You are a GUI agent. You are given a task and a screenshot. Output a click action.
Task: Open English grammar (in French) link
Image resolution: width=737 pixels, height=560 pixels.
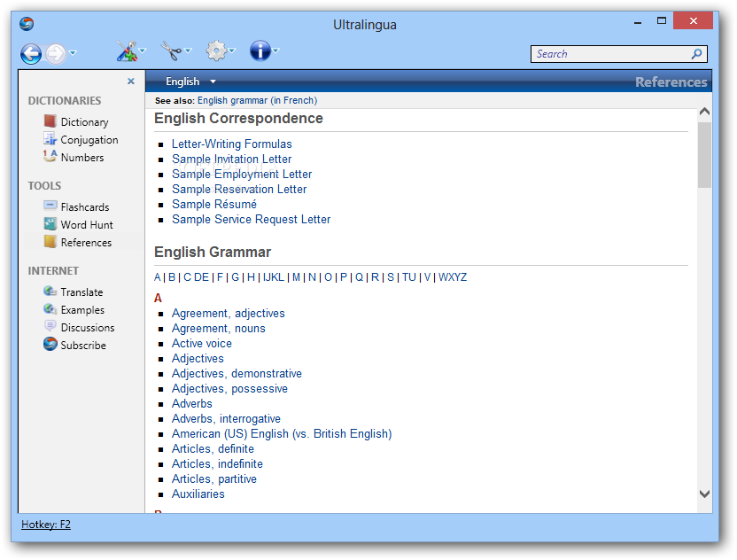[257, 100]
